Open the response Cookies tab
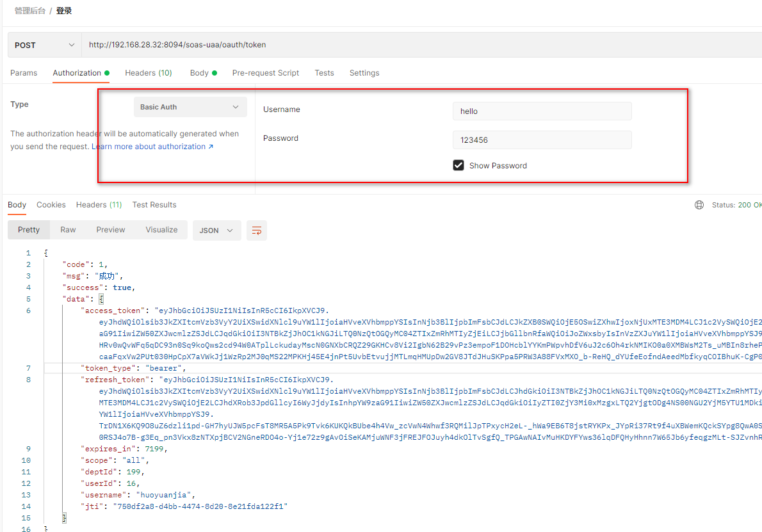The width and height of the screenshot is (762, 532). (51, 205)
